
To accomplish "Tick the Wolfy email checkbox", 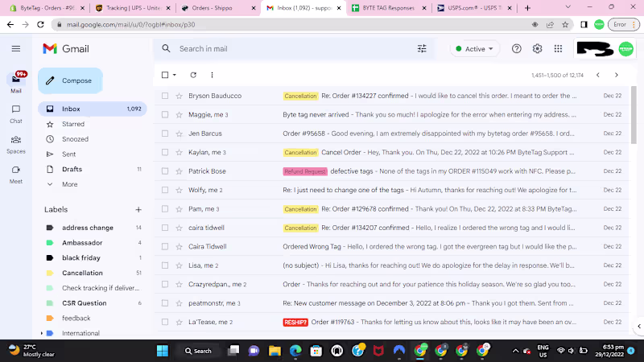I will [165, 191].
